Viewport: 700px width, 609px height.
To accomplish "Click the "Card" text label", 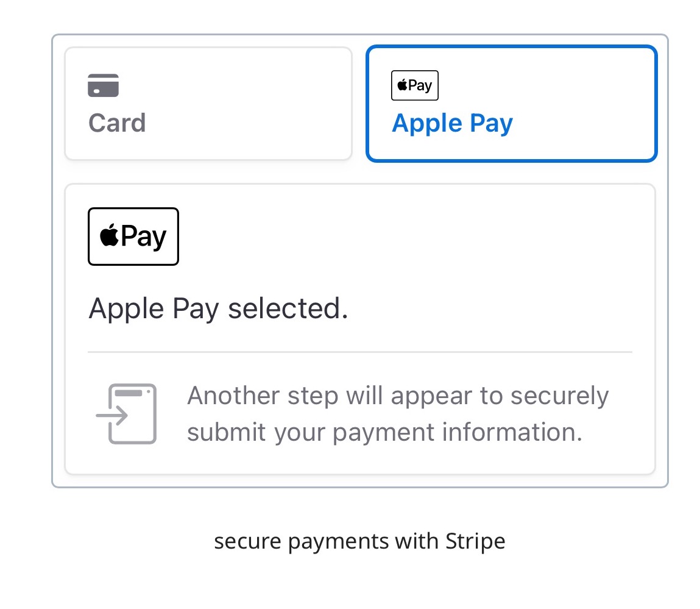I will click(117, 123).
